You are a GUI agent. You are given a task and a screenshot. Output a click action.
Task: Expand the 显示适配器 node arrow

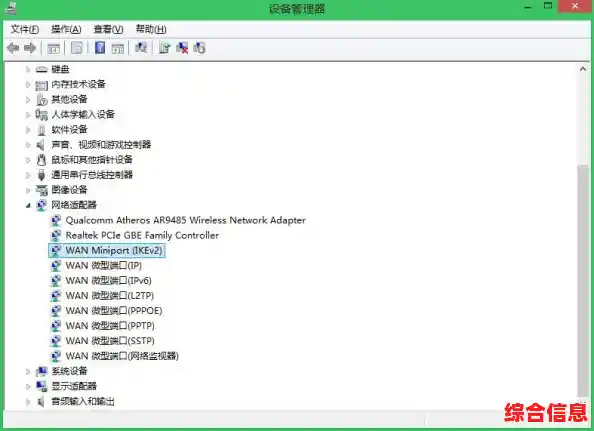coord(28,386)
